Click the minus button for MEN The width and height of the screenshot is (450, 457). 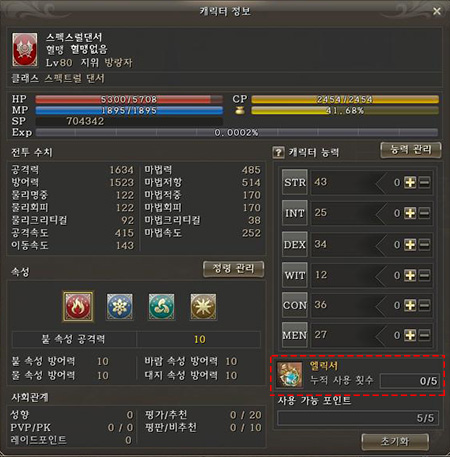pyautogui.click(x=424, y=335)
